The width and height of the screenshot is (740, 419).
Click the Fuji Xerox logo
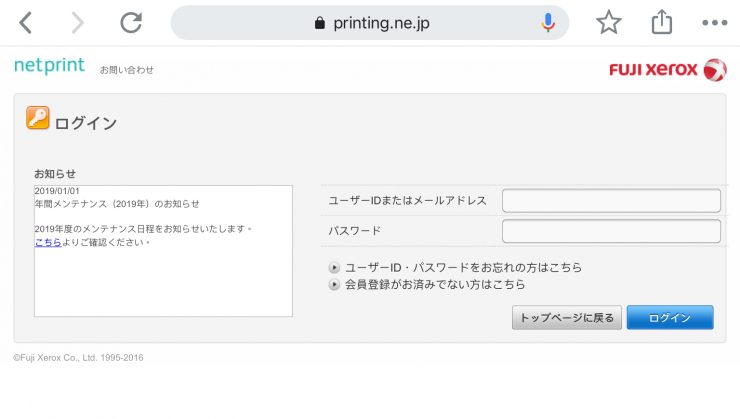point(667,69)
